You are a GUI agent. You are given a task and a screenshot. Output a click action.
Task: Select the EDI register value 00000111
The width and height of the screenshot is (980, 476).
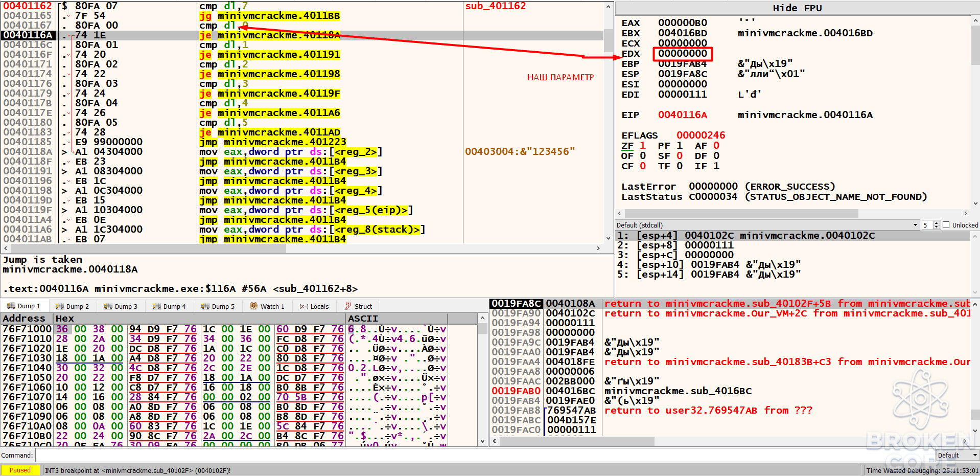[683, 95]
